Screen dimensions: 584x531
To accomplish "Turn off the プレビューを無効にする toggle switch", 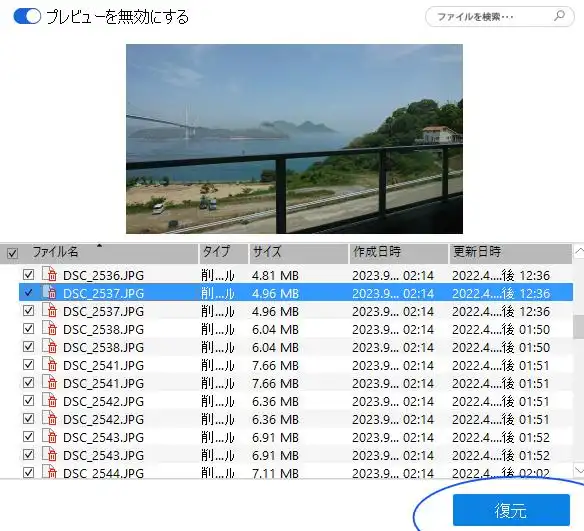I will tap(27, 16).
